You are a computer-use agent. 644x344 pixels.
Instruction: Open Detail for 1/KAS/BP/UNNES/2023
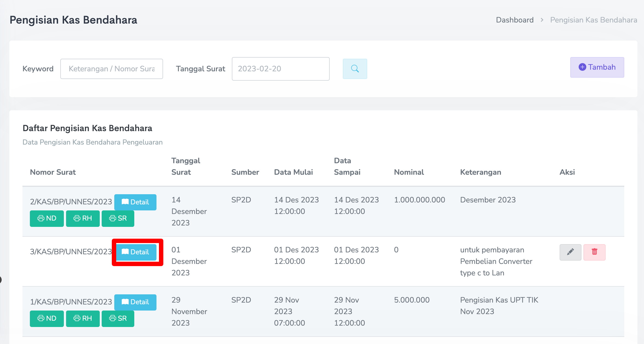click(135, 302)
